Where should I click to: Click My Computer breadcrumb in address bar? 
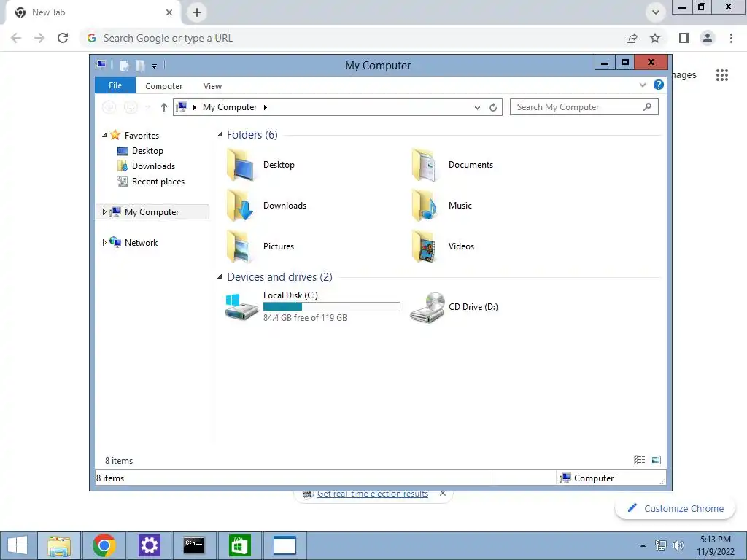click(x=230, y=108)
